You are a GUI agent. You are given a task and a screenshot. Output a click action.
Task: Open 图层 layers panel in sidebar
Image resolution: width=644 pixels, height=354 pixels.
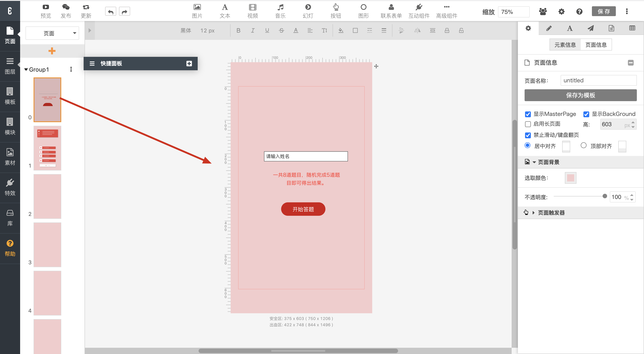tap(10, 66)
